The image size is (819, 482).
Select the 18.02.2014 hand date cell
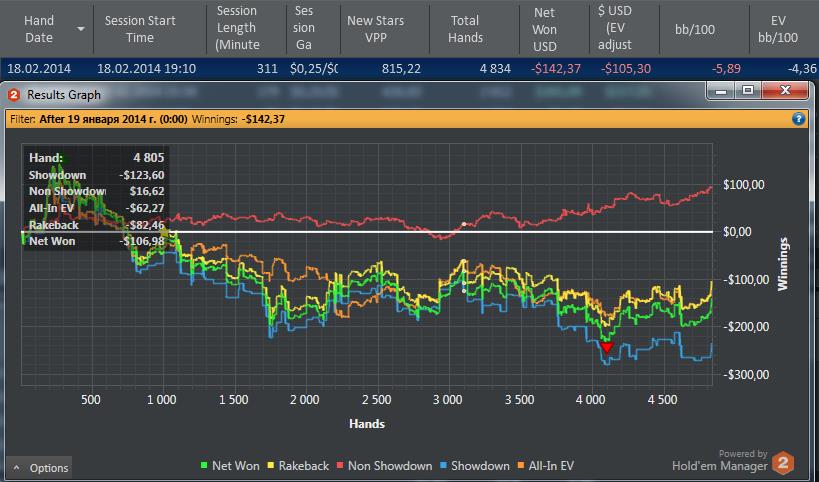(39, 69)
